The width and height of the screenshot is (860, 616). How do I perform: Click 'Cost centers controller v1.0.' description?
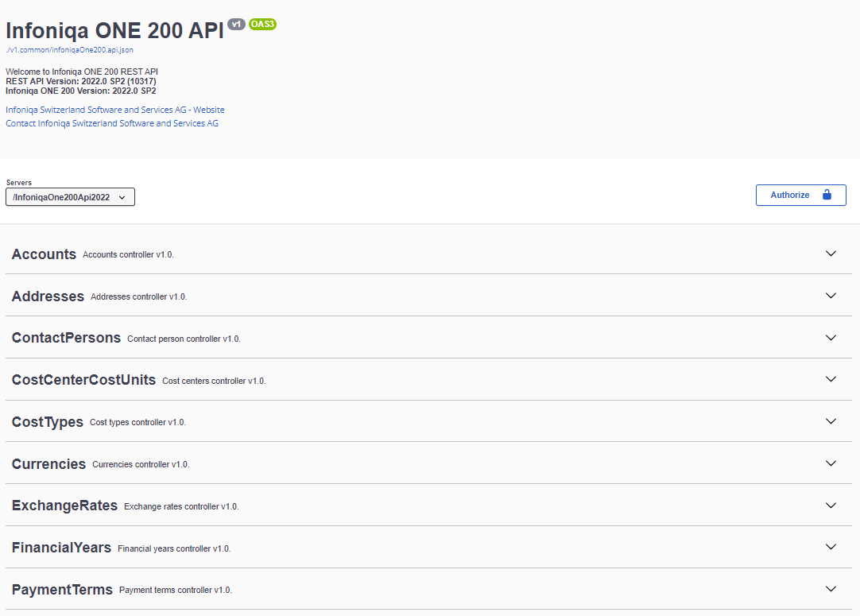point(214,381)
